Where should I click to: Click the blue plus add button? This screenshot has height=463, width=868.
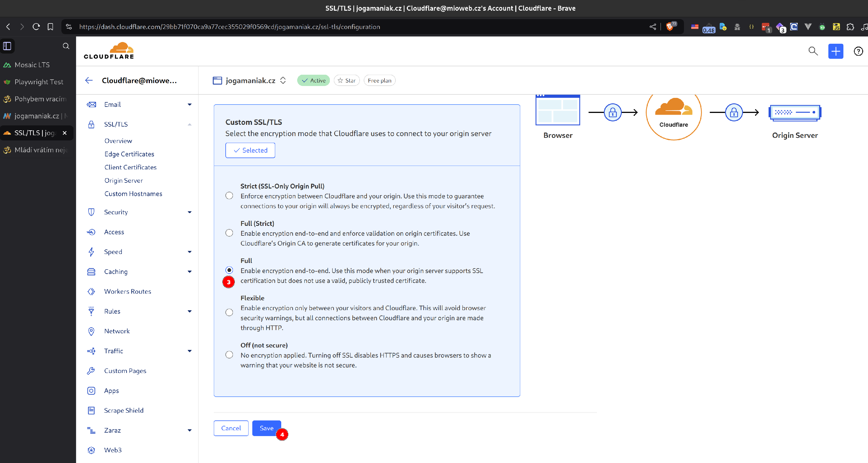click(x=835, y=51)
